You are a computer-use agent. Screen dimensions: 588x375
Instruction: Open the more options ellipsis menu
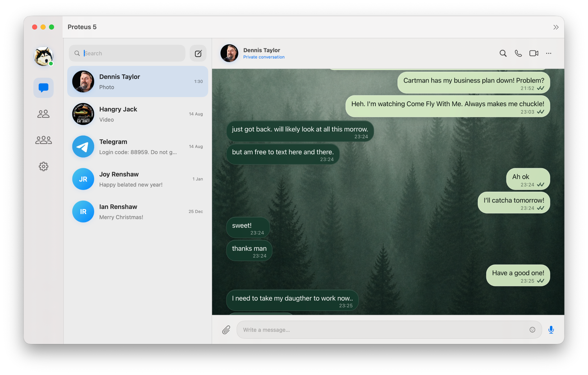click(549, 53)
